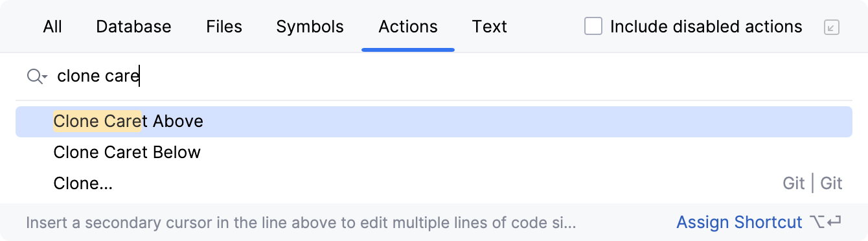Switch to the Database tab

click(x=133, y=27)
